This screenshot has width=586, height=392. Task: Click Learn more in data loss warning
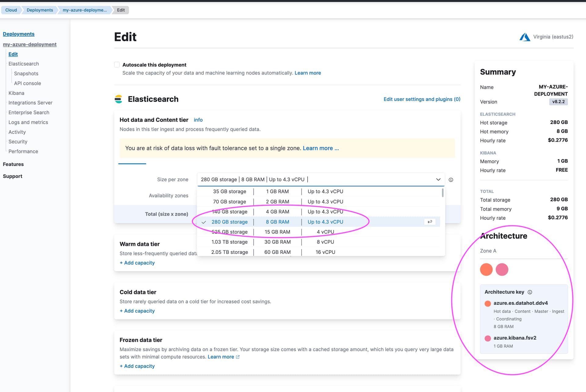(x=321, y=148)
